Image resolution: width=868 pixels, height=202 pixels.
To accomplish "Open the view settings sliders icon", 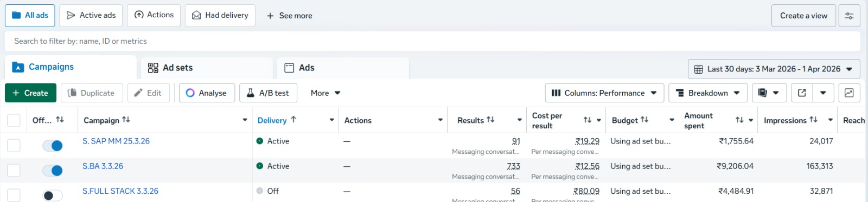I will tap(849, 16).
